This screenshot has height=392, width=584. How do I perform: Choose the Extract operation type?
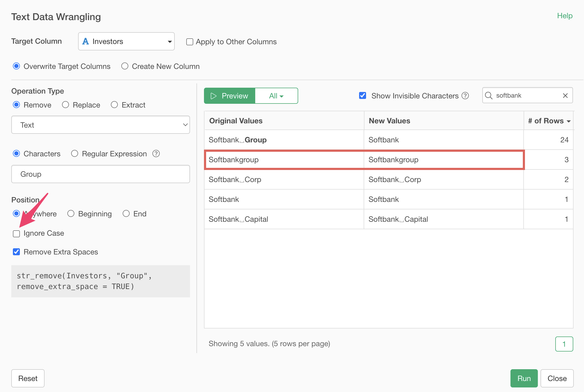point(114,105)
